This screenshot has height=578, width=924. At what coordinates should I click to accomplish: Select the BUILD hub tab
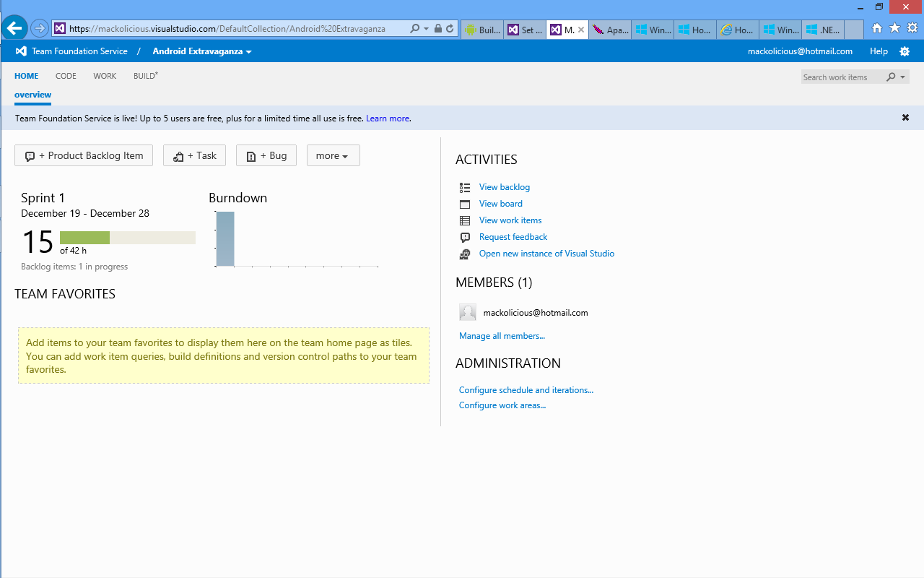[145, 76]
